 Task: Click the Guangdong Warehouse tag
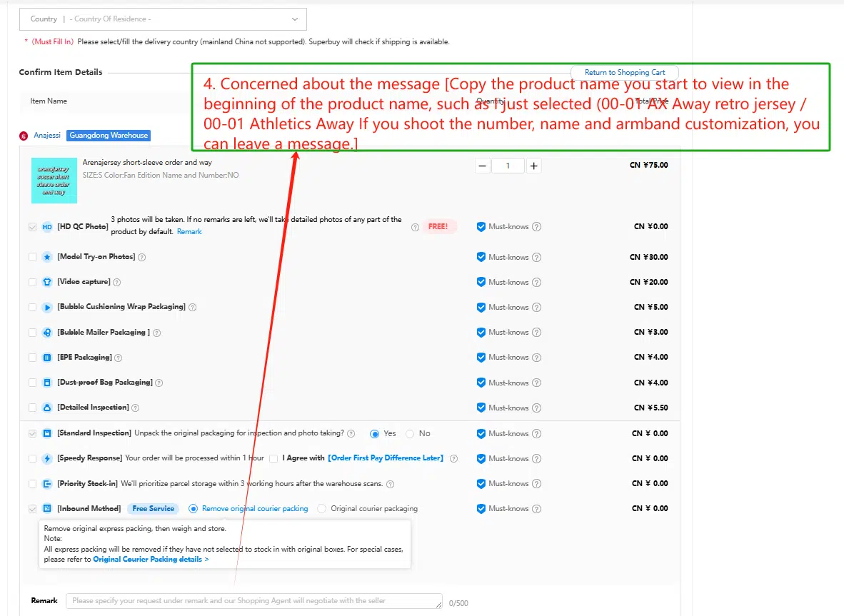click(x=109, y=135)
